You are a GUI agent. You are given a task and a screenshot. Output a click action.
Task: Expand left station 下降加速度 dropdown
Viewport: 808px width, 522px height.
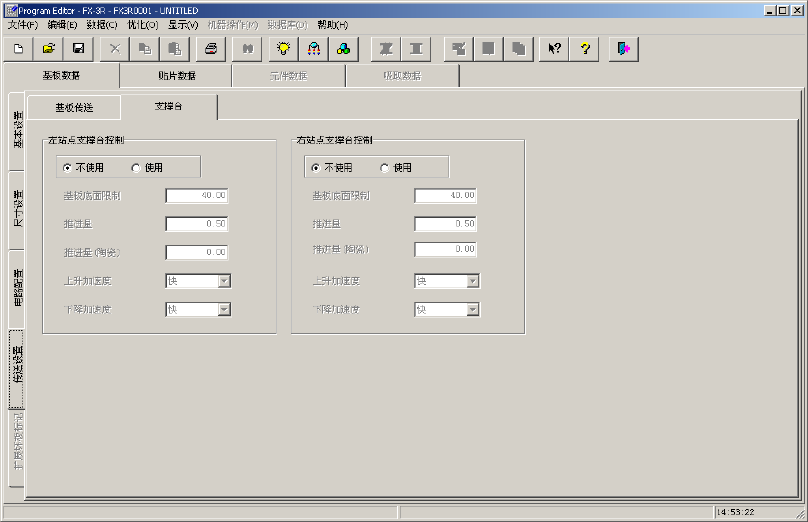[224, 310]
